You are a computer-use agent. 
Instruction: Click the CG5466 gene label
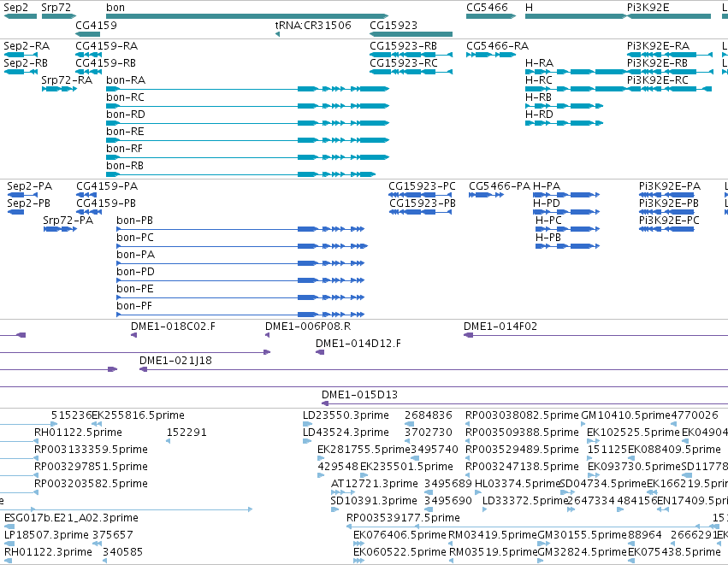487,8
